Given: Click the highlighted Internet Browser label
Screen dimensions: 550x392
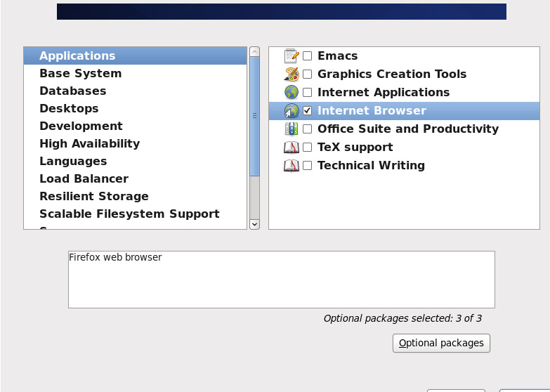Looking at the screenshot, I should [372, 110].
